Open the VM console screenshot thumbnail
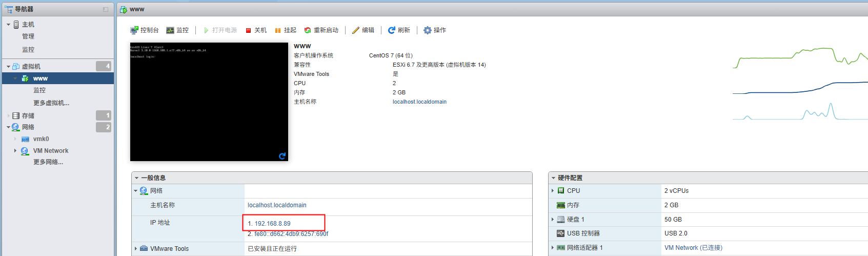This screenshot has height=256, width=868. [209, 102]
